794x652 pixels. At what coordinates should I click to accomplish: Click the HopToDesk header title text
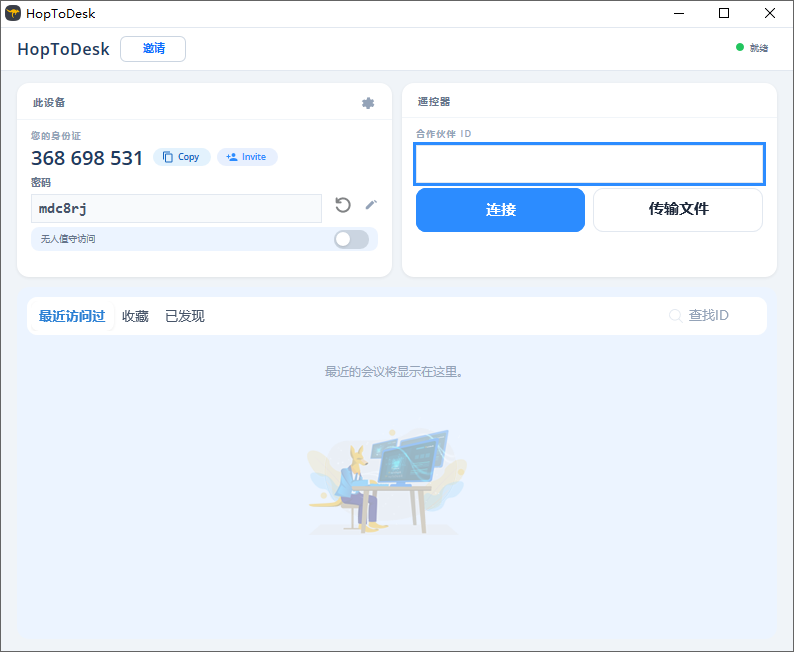(x=63, y=49)
